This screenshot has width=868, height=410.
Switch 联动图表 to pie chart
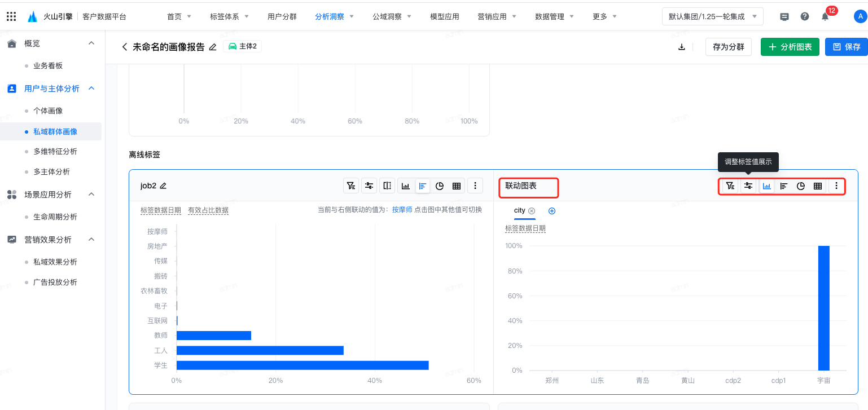click(x=801, y=186)
